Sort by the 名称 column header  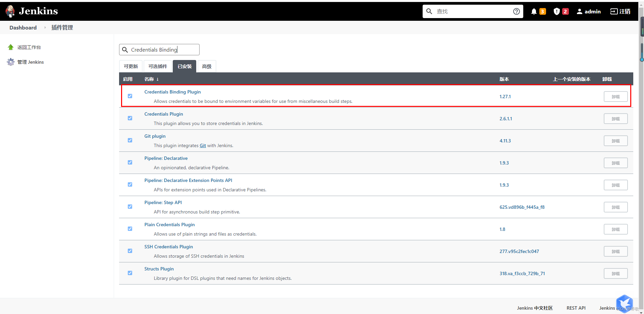152,79
